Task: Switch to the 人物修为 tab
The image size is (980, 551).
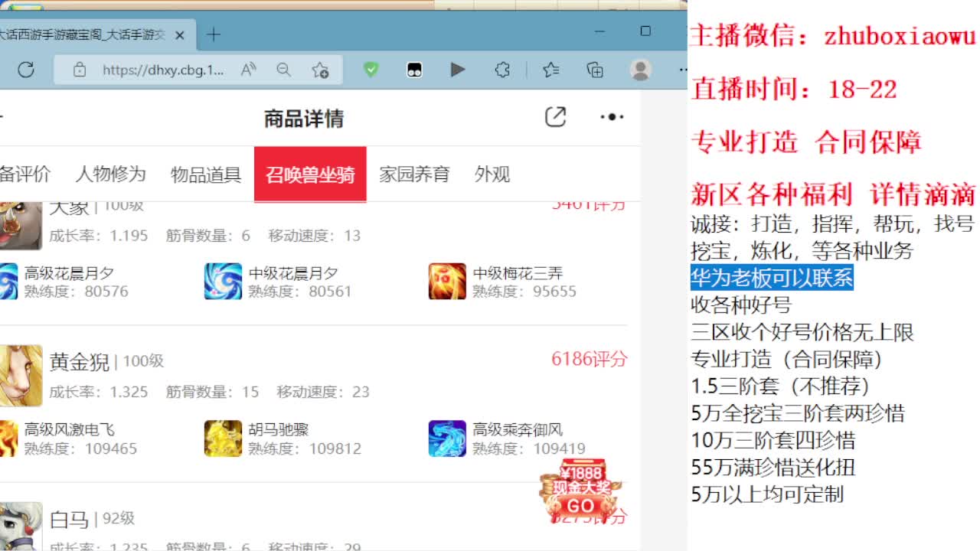Action: click(x=110, y=174)
